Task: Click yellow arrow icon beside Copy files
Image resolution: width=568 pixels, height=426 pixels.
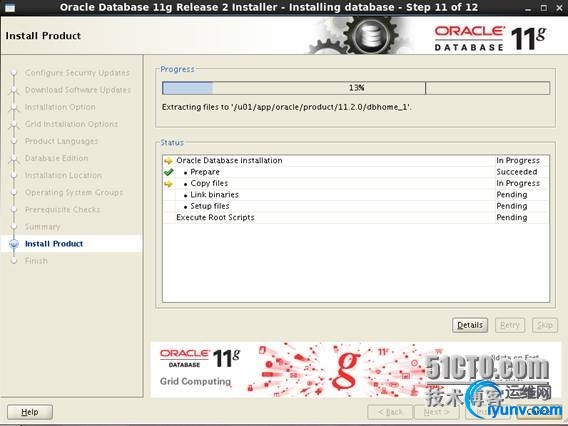Action: coord(168,184)
